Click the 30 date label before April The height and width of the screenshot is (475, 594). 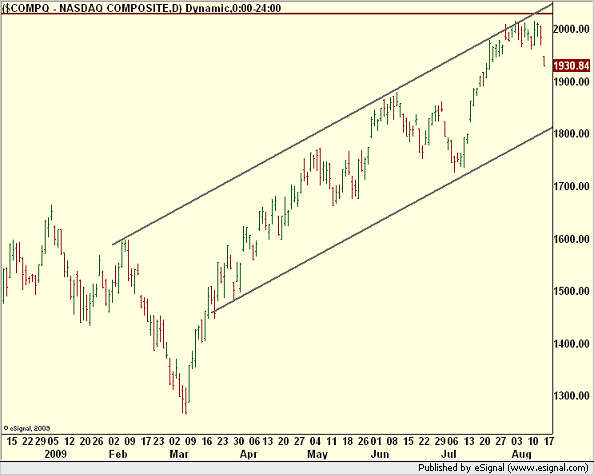coord(239,442)
